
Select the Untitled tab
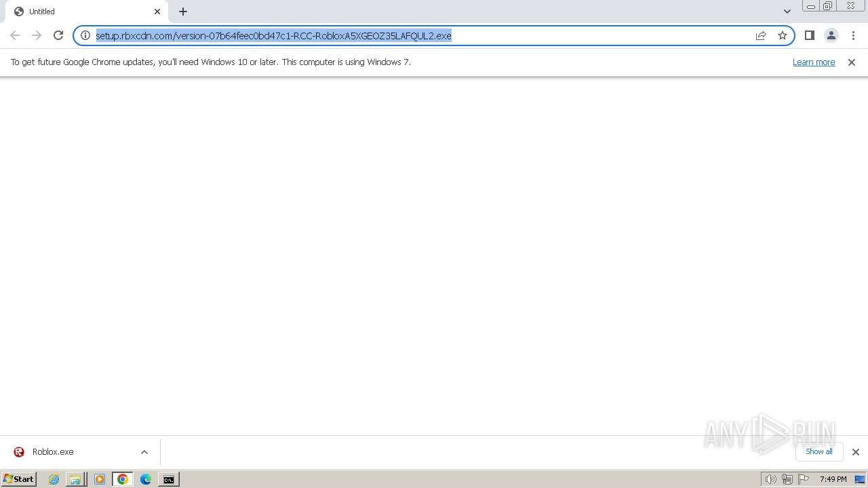[86, 12]
